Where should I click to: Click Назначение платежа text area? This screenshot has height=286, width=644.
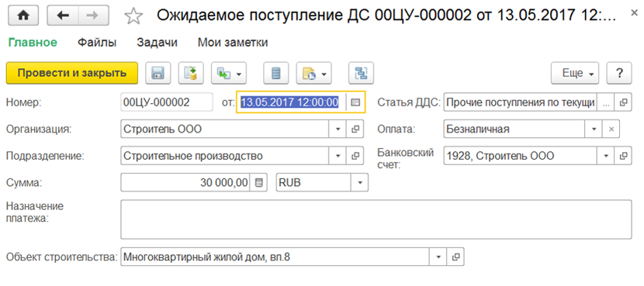point(376,219)
